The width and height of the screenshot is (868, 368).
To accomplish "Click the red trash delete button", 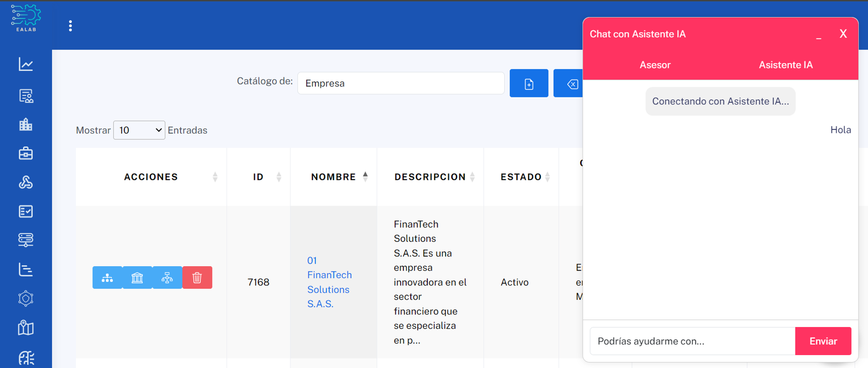I will [197, 278].
